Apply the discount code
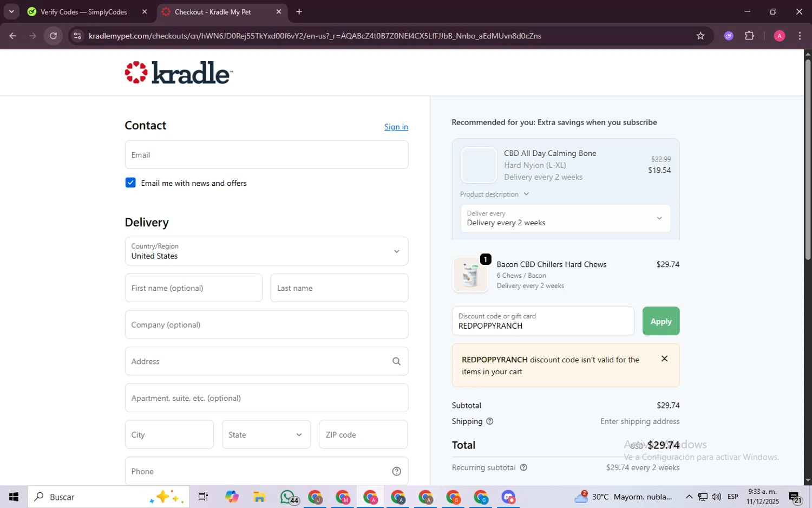 (661, 321)
